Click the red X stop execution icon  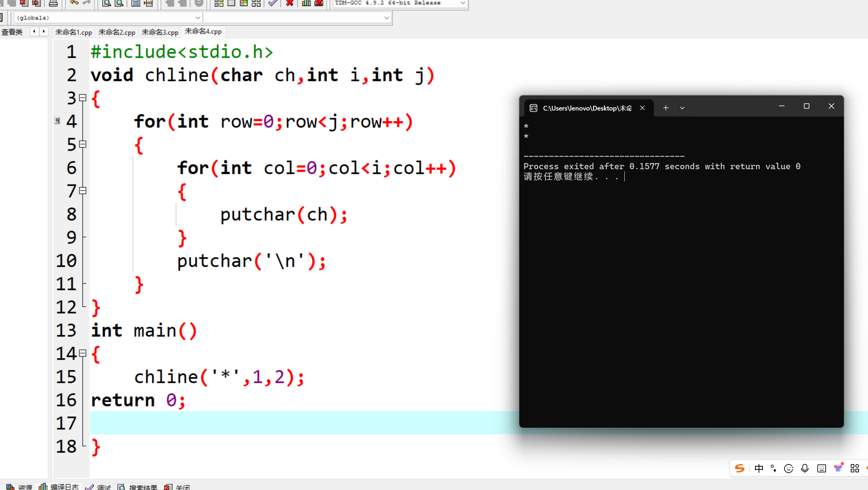(x=289, y=3)
